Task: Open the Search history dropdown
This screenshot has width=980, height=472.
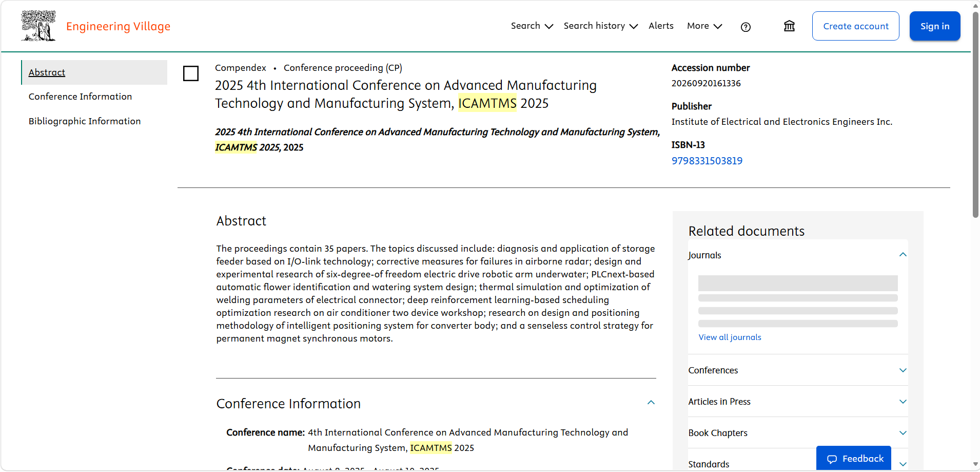Action: point(600,26)
